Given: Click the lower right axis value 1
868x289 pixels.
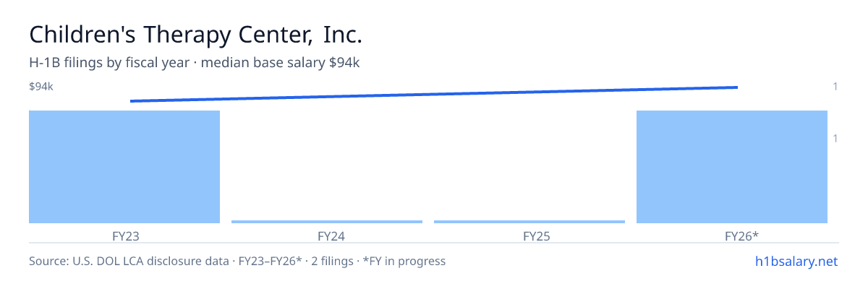Looking at the screenshot, I should tap(835, 138).
